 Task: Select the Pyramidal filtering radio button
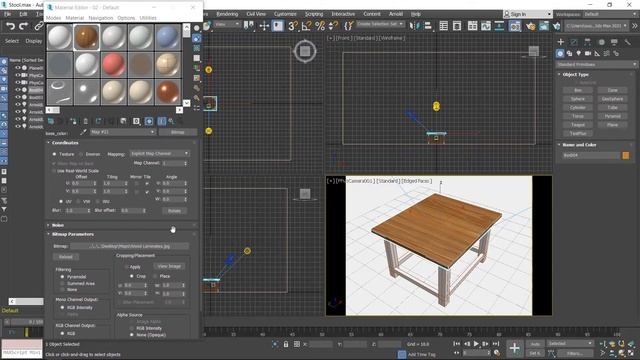coord(62,277)
